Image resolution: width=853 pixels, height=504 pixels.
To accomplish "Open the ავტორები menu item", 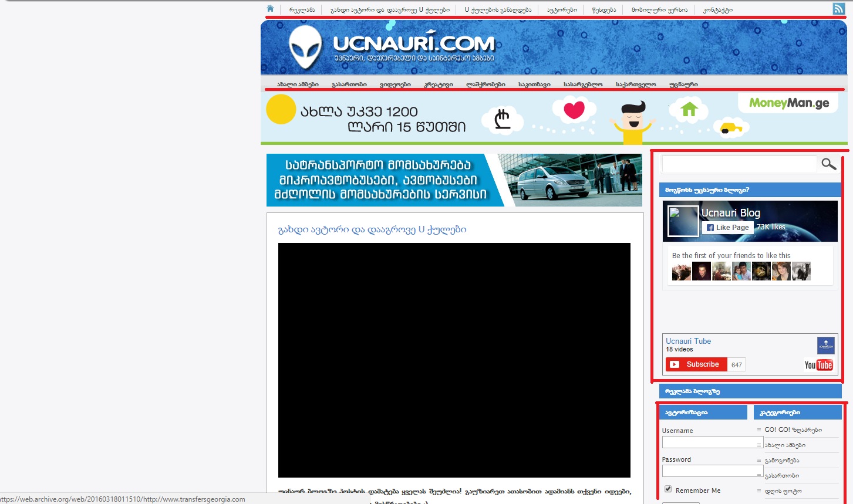I will 562,10.
